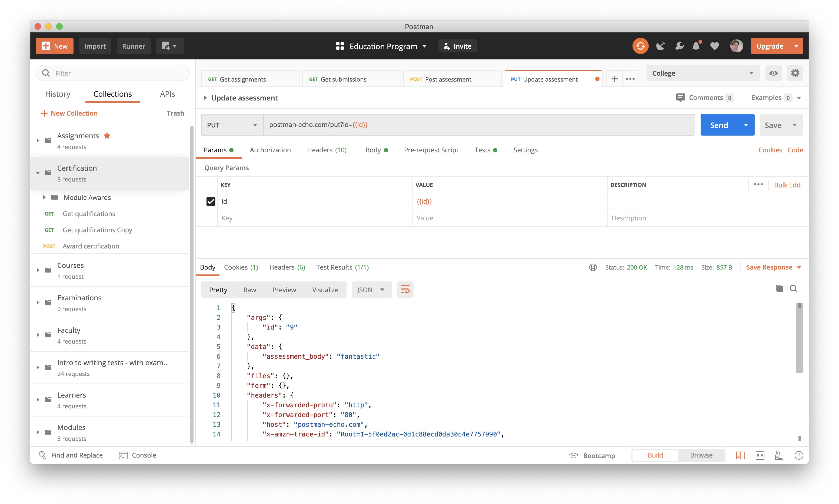This screenshot has width=839, height=504.
Task: Switch to Build mode
Action: click(x=655, y=455)
